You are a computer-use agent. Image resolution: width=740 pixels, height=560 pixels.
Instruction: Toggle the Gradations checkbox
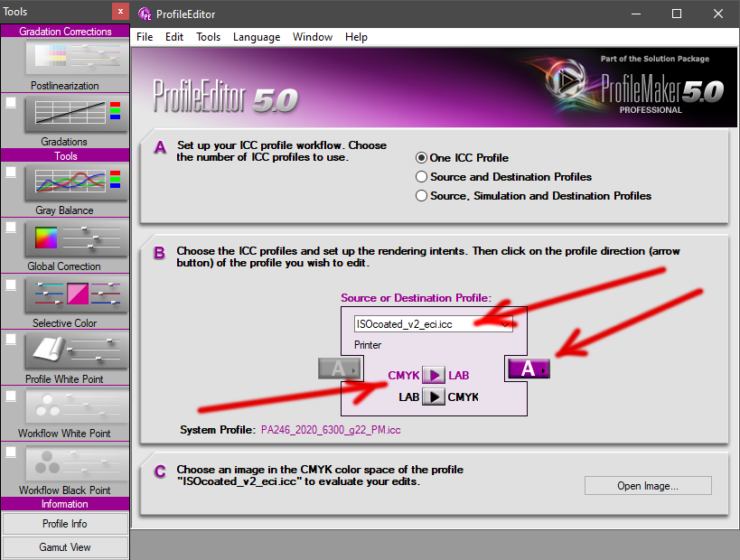(x=11, y=103)
